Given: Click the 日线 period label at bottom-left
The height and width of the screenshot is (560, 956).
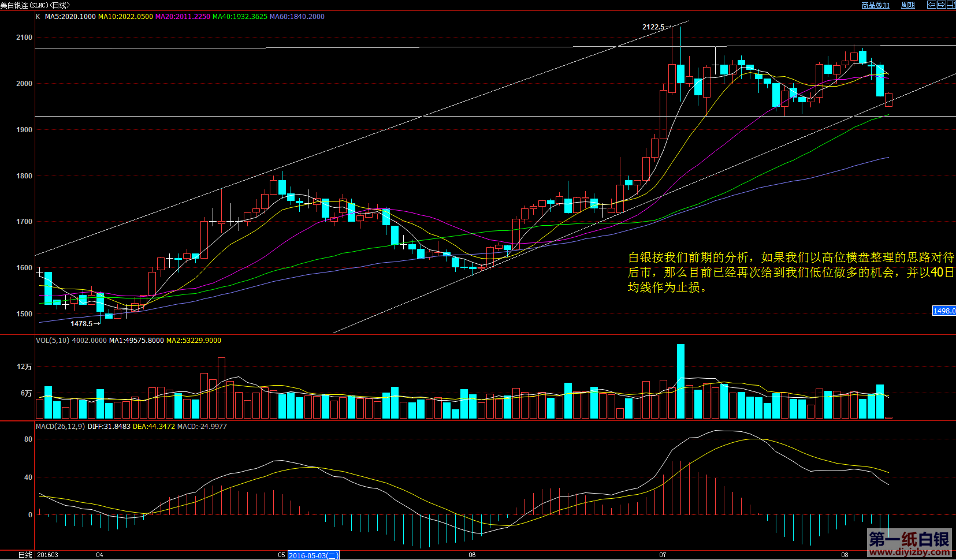Looking at the screenshot, I should [x=25, y=555].
